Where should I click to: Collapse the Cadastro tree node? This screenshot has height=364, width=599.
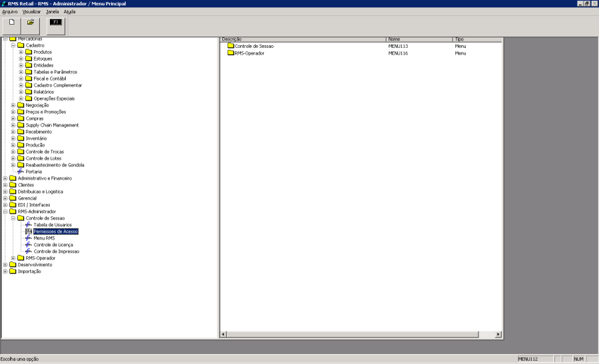[13, 45]
